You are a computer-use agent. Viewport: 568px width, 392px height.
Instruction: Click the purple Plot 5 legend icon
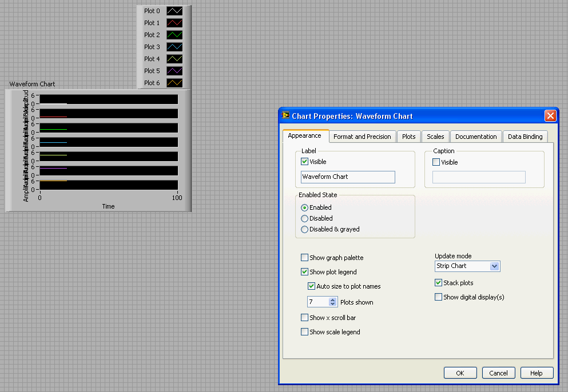[x=174, y=71]
